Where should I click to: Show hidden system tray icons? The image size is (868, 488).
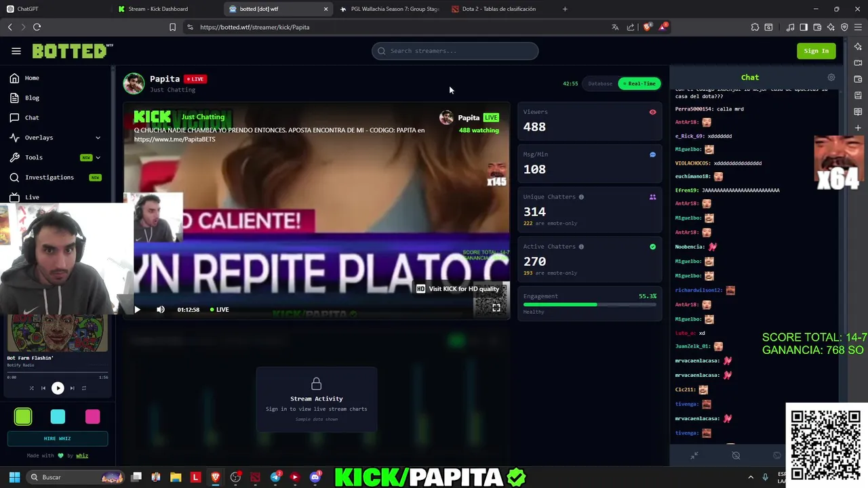coord(751,477)
